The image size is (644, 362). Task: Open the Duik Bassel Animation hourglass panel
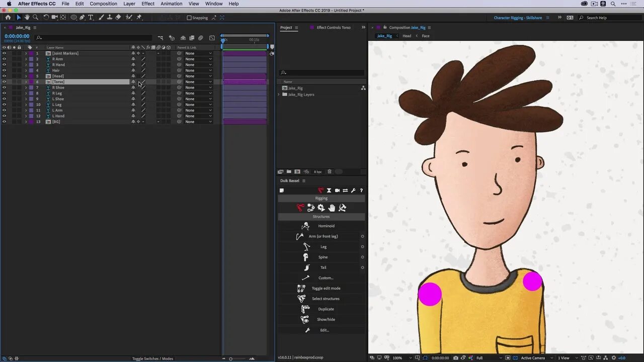click(329, 190)
